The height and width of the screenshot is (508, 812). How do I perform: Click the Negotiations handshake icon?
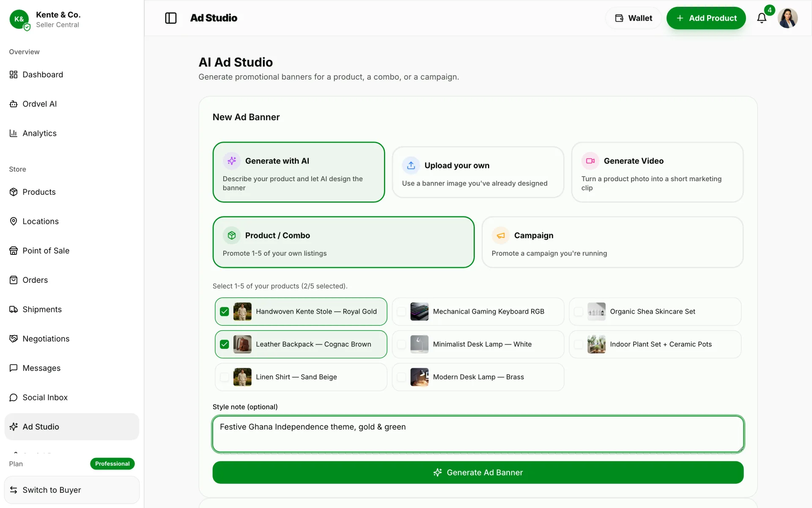(x=14, y=339)
